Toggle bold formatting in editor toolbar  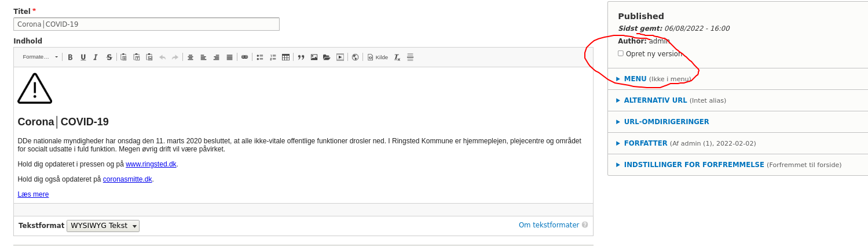pos(70,57)
